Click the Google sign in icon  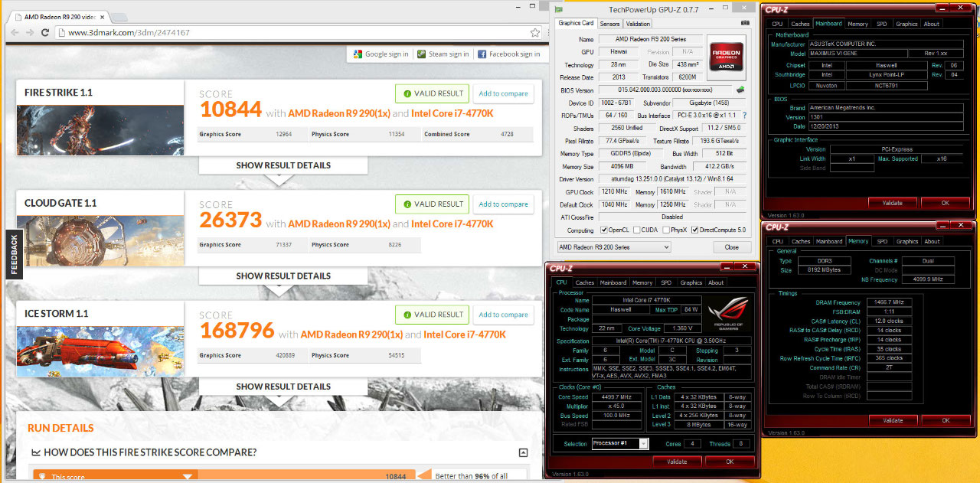[x=357, y=54]
